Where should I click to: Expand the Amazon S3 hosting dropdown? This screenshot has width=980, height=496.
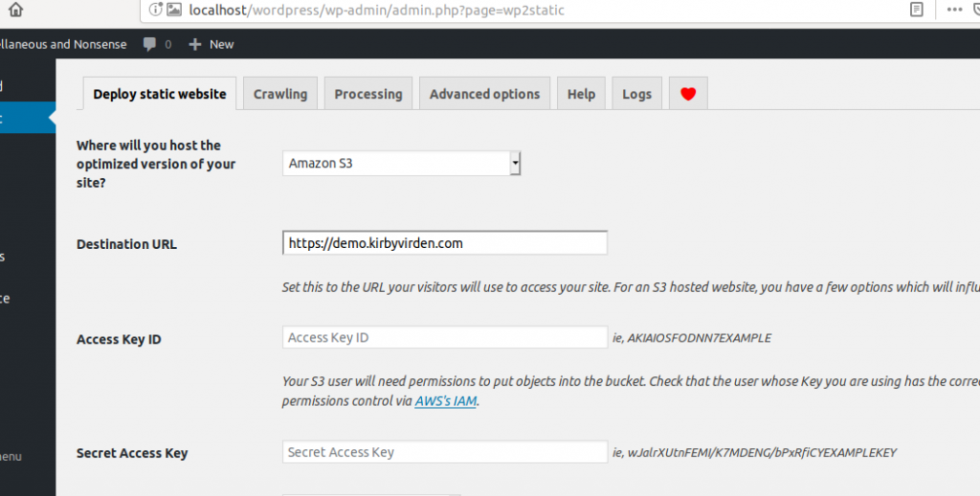point(401,163)
